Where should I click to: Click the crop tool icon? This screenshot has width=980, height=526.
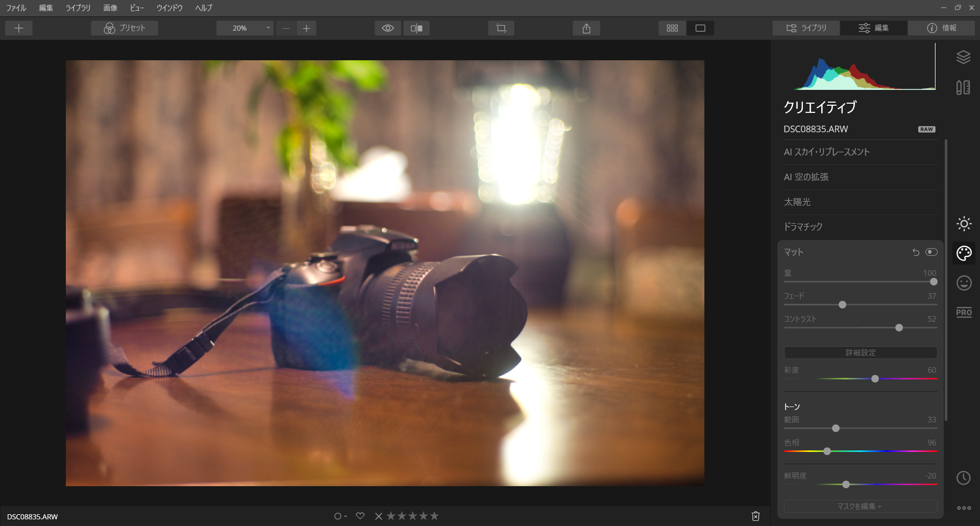tap(501, 28)
